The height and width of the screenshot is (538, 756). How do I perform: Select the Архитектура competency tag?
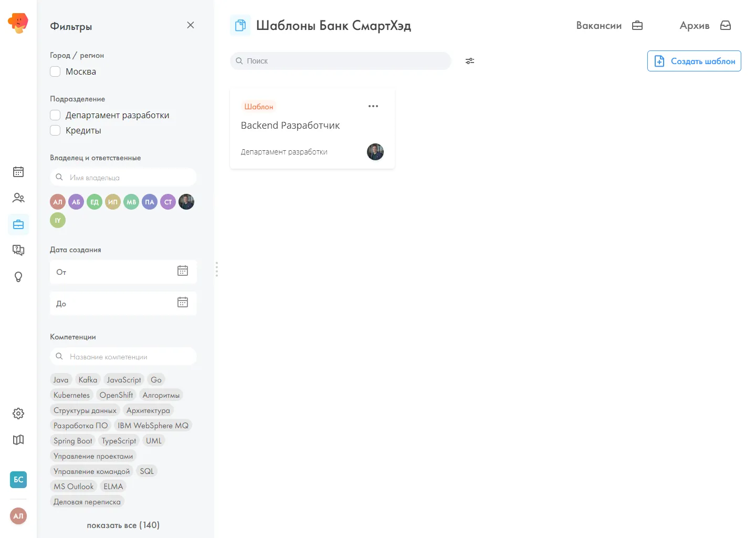click(148, 410)
